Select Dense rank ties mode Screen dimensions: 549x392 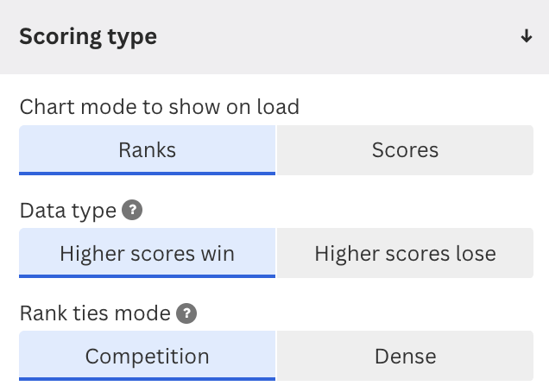[405, 356]
